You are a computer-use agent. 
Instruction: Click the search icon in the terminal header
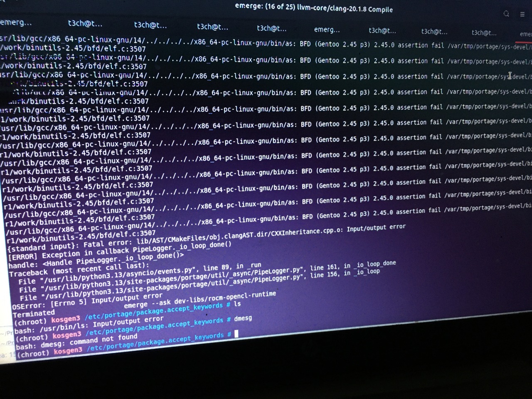[506, 14]
